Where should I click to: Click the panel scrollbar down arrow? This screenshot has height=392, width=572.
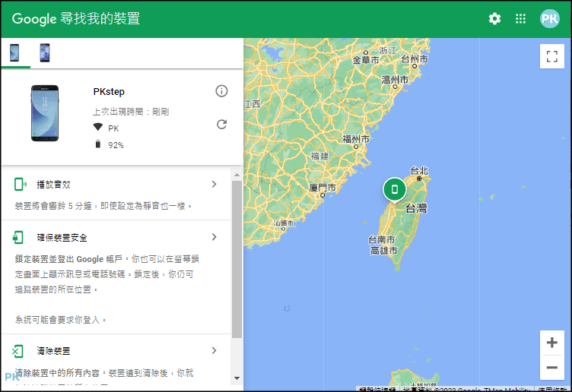(237, 378)
